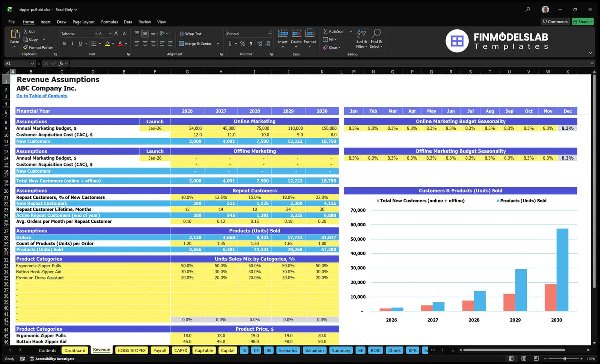Open the search magnifier in the title bar
The image size is (600, 364).
pos(528,9)
